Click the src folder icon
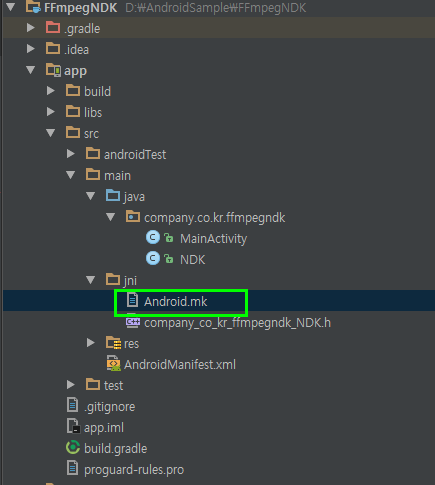 tap(73, 132)
